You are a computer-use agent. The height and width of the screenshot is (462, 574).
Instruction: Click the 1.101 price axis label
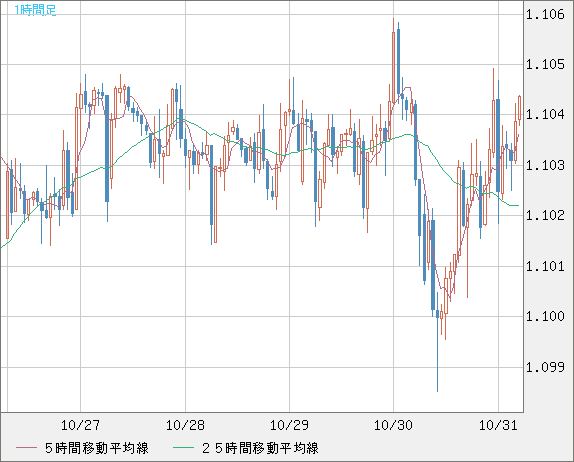545,266
